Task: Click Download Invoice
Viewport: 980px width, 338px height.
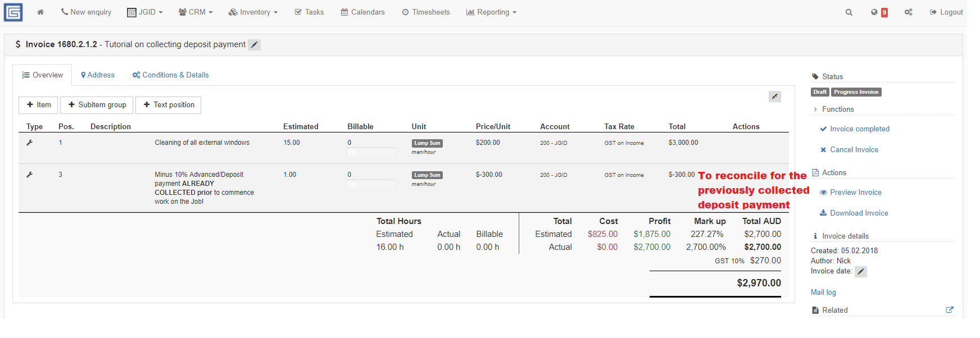Action: coord(854,213)
